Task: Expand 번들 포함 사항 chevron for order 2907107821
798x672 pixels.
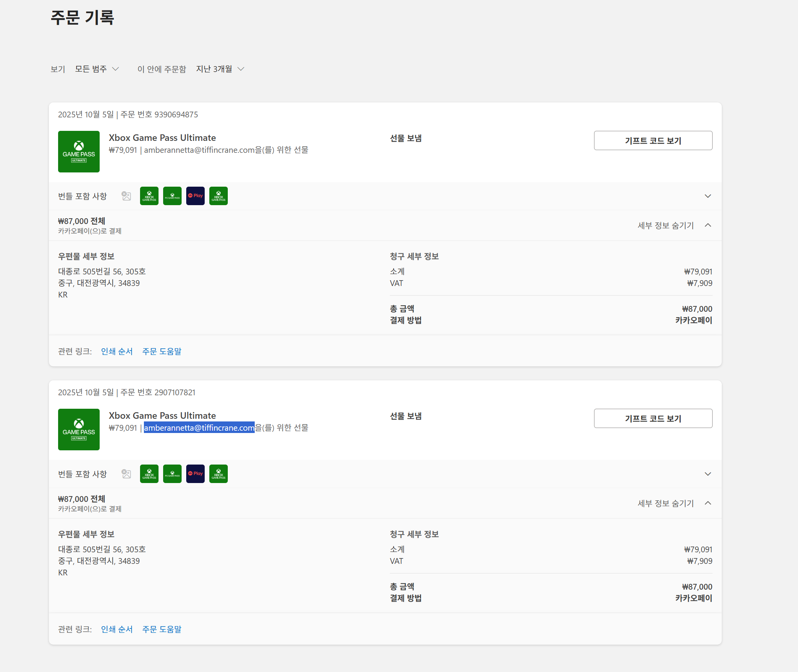Action: [x=708, y=474]
